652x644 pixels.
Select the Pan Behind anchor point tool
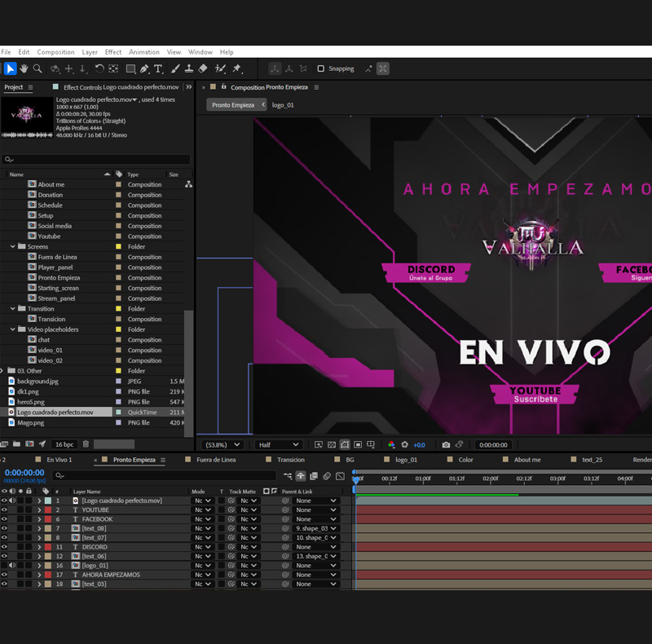[113, 68]
